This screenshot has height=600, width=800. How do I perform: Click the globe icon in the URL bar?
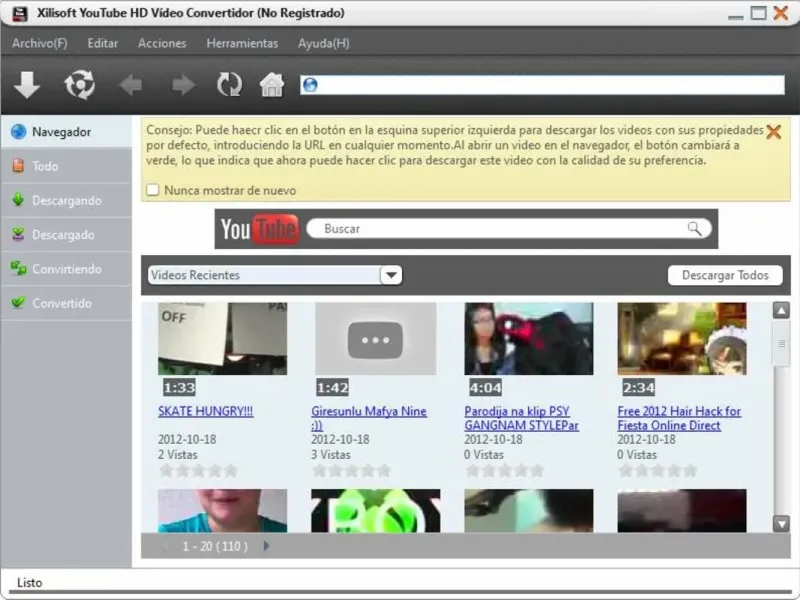click(x=310, y=85)
